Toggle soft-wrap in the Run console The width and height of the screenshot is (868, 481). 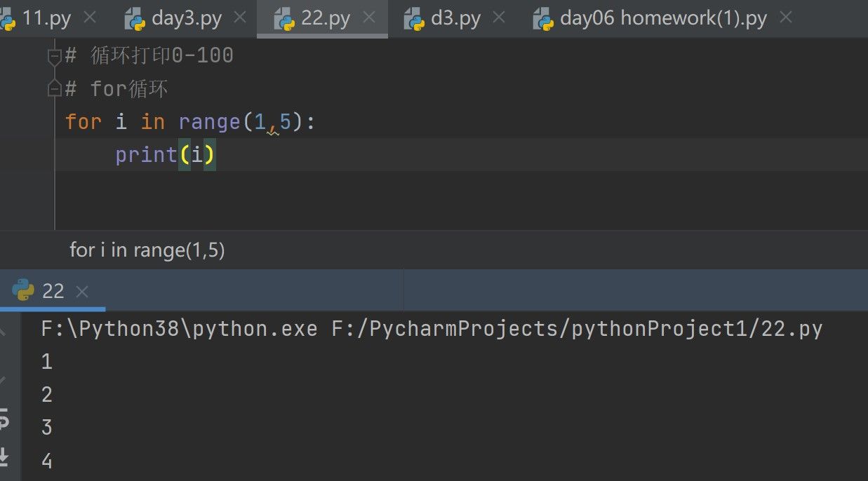coord(4,421)
